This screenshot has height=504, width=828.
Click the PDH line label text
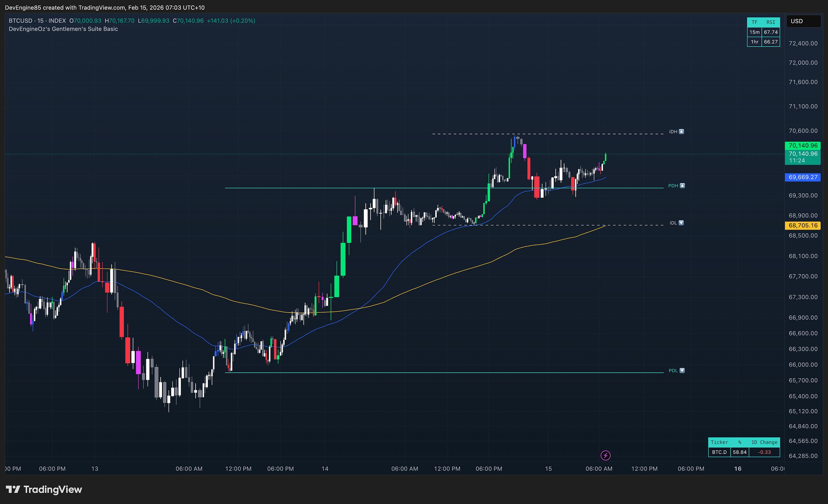click(673, 185)
